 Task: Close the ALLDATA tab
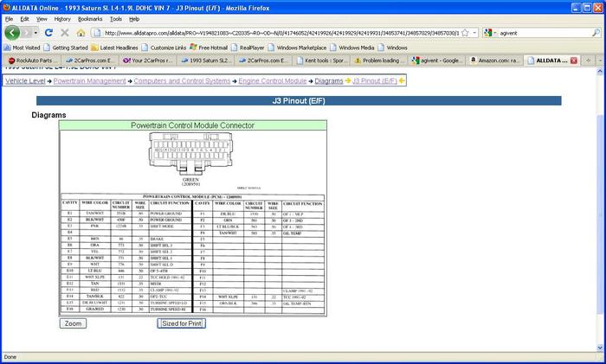pyautogui.click(x=573, y=61)
